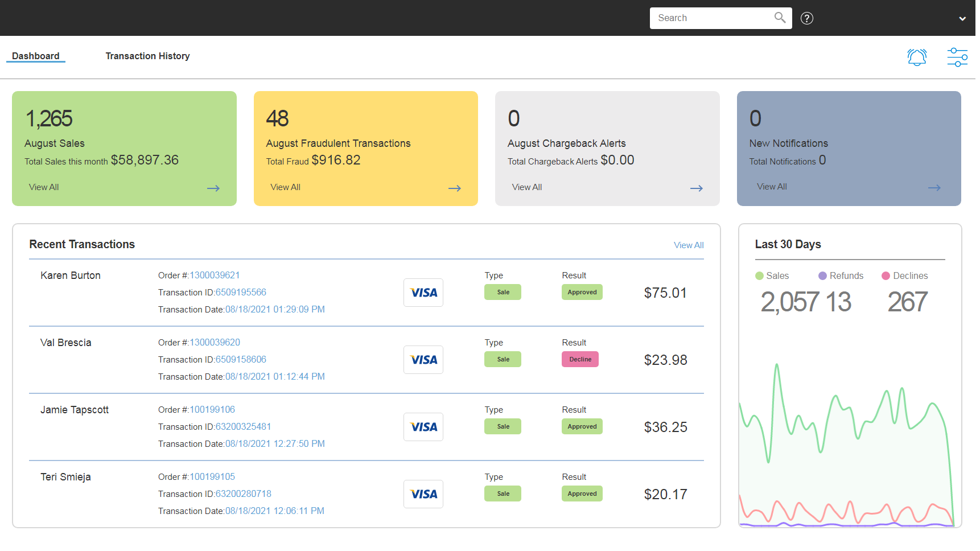Toggle the Declines legend pink dot
This screenshot has height=551, width=980.
[x=886, y=276]
